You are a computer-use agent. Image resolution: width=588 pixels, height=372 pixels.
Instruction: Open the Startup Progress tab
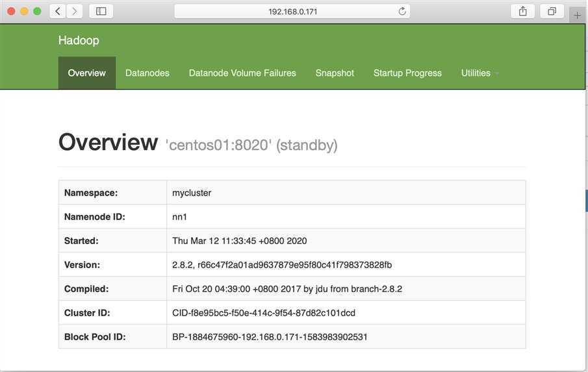click(x=407, y=73)
